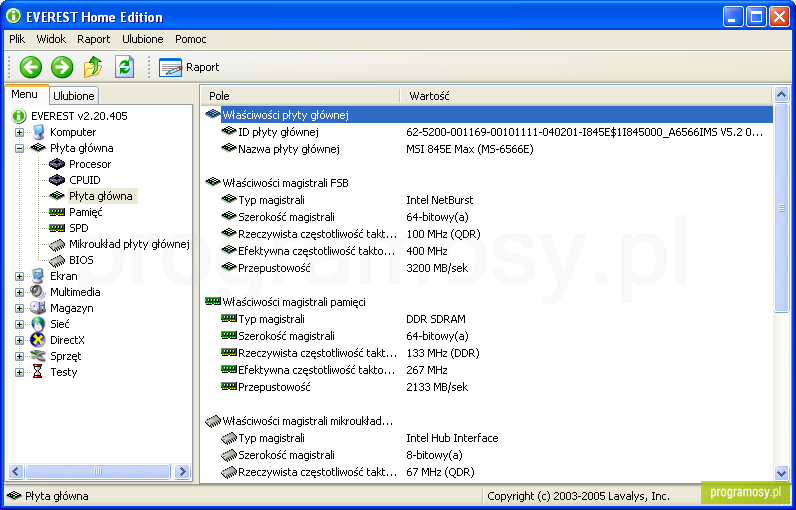Screen dimensions: 796x510
Task: Click the Testy hourglass icon
Action: [x=38, y=372]
